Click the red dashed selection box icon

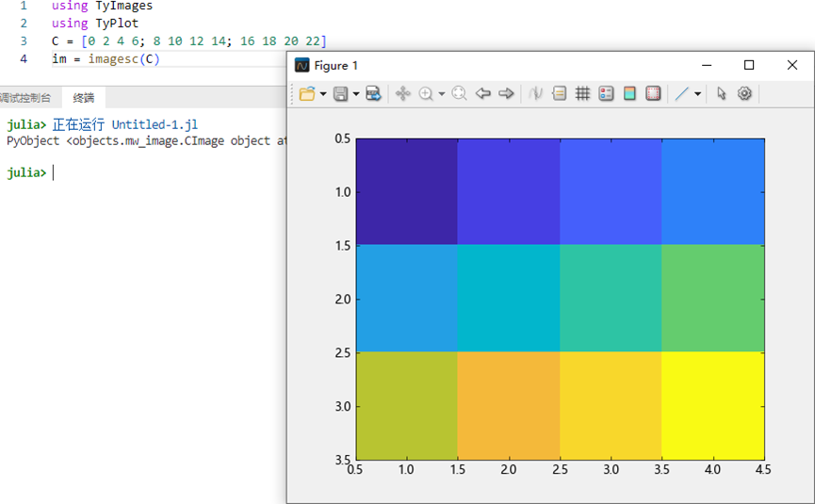(653, 93)
